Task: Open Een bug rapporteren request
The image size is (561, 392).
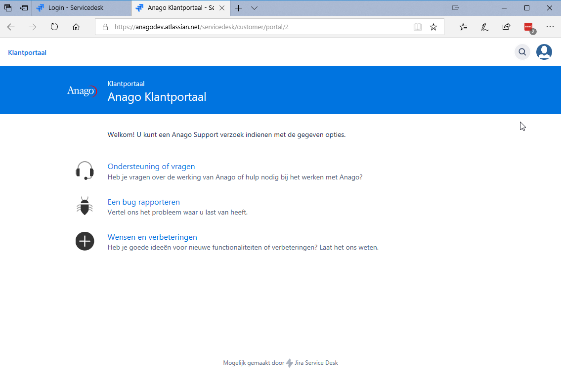Action: [x=143, y=202]
